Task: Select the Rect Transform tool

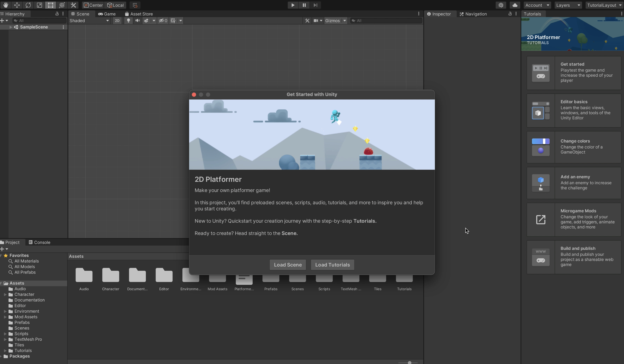Action: (50, 5)
